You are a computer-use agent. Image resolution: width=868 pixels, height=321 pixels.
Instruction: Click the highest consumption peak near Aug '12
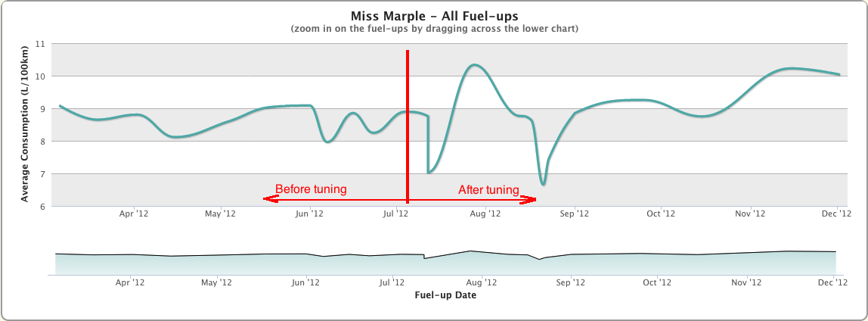coord(473,65)
